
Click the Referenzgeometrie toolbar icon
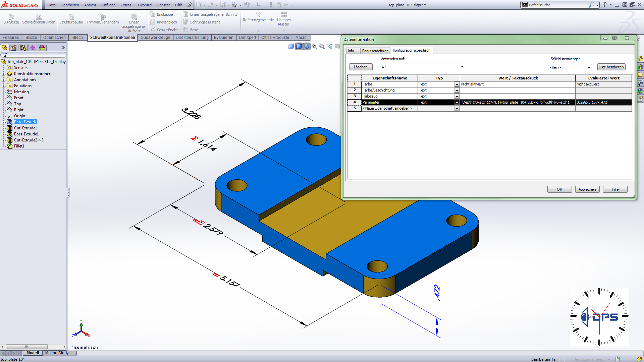click(258, 15)
